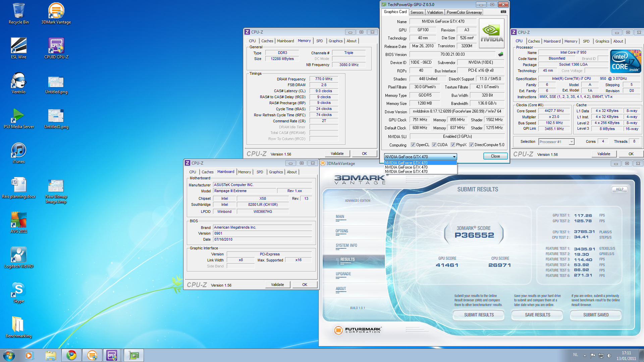The width and height of the screenshot is (644, 362).
Task: Collapse the GPU-Z graphics card dropdown
Action: pos(454,157)
